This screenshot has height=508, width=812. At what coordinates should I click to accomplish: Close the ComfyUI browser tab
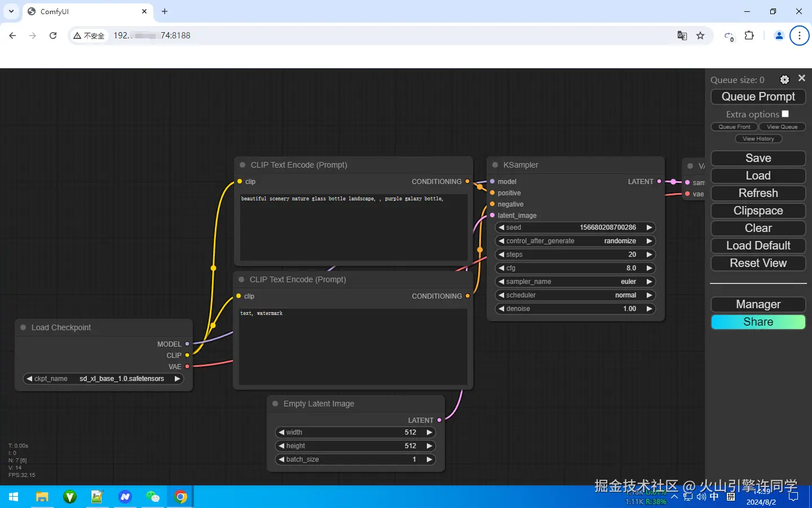tap(144, 11)
